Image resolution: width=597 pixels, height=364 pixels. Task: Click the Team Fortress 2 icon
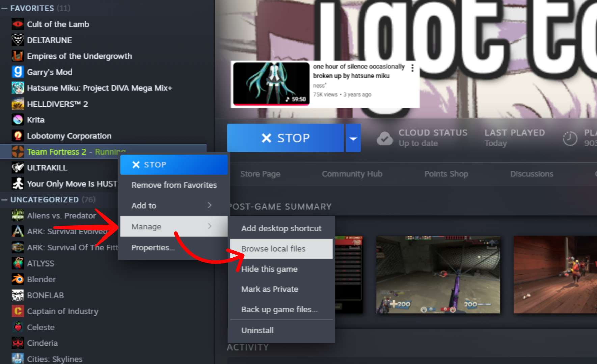[x=18, y=152]
